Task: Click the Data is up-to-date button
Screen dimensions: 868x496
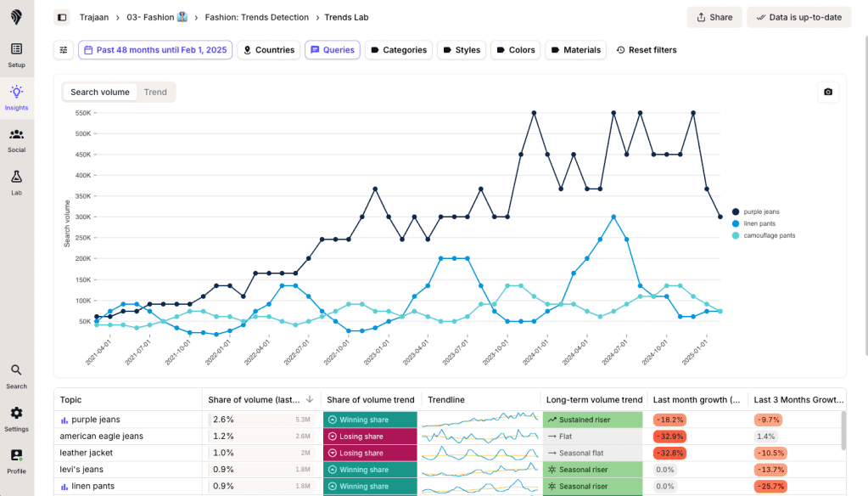Action: 798,17
